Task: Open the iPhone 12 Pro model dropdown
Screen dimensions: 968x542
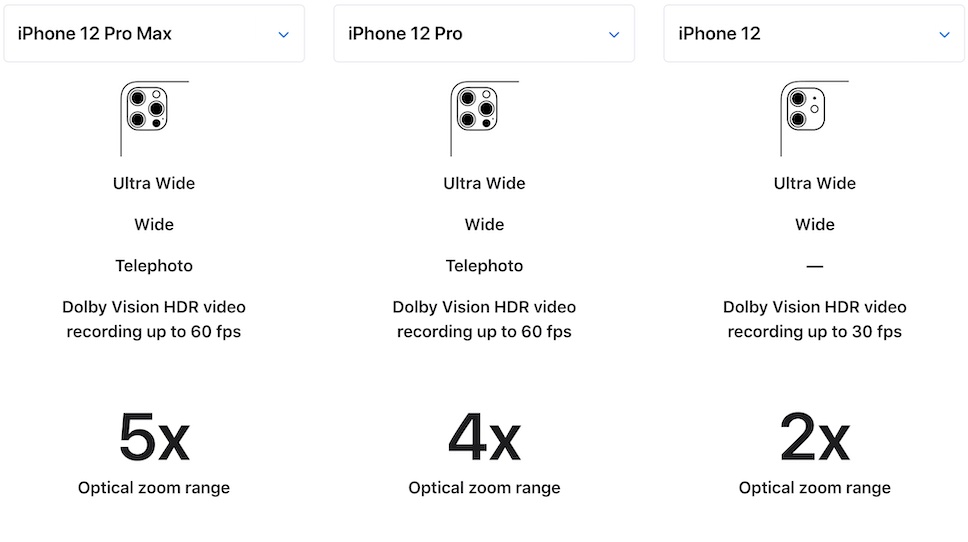Action: point(483,34)
